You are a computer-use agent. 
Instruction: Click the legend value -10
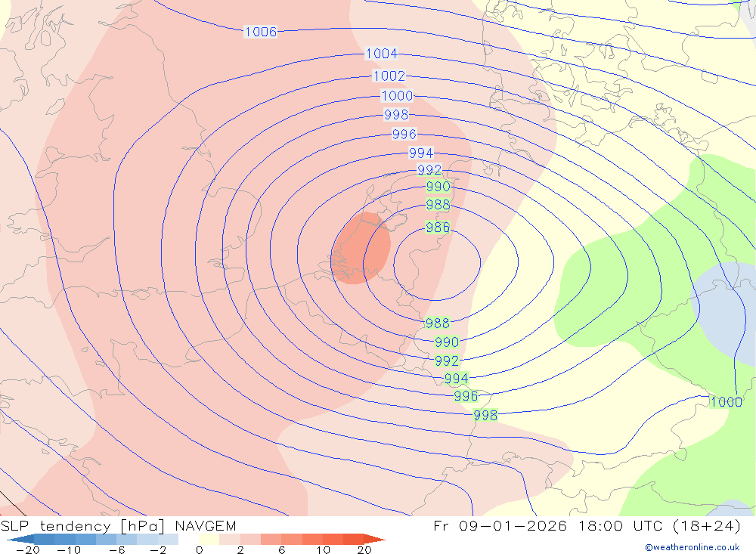coord(69,550)
